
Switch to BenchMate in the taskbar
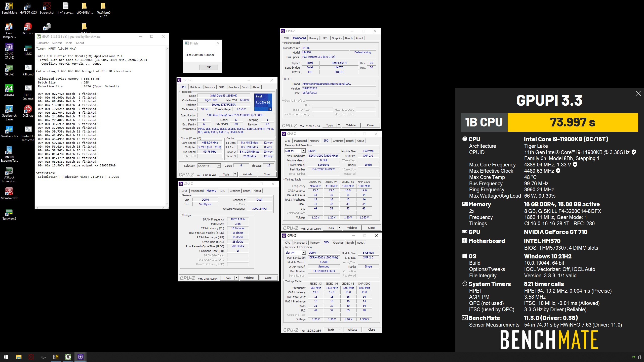point(56,357)
